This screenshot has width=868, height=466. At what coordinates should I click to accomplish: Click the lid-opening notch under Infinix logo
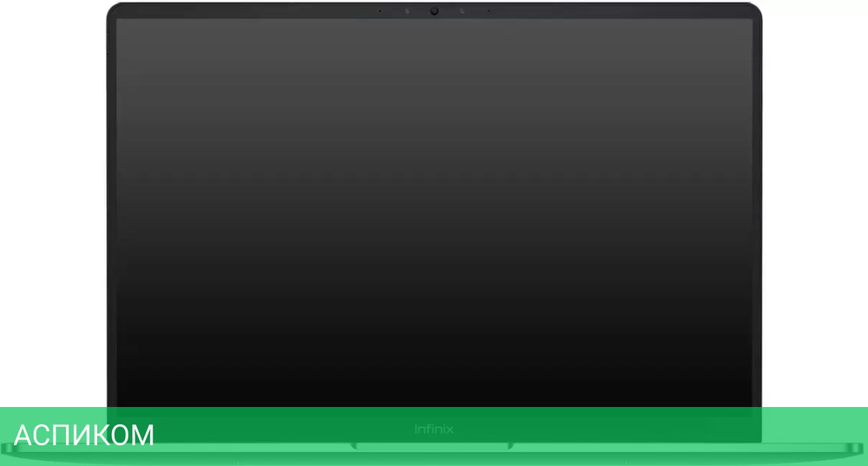432,446
